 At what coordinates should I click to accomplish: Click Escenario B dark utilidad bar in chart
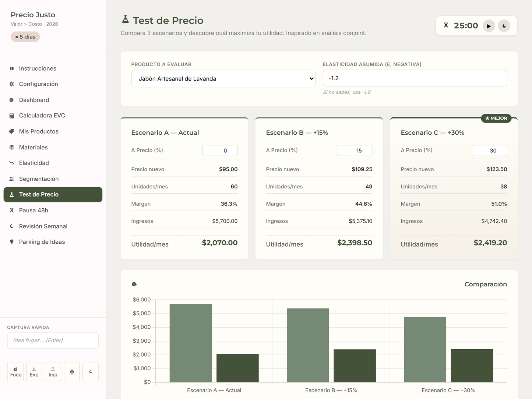(x=355, y=366)
